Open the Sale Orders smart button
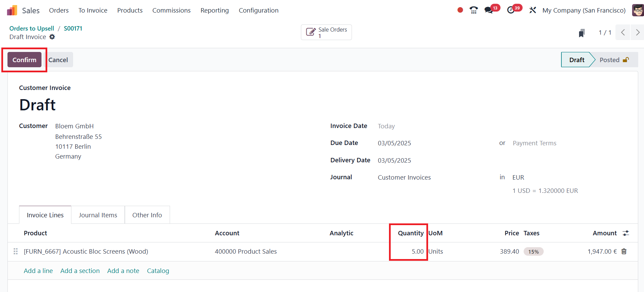 [x=326, y=32]
